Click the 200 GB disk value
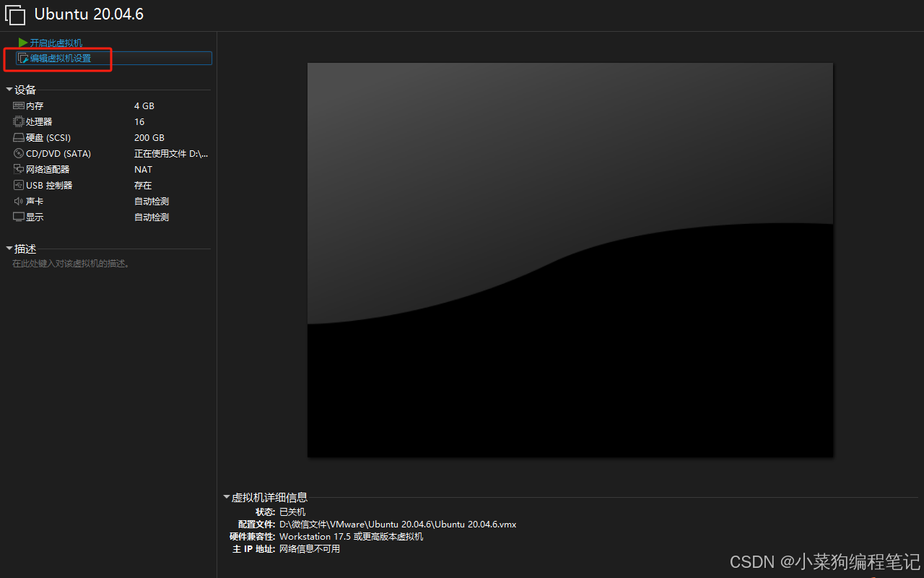This screenshot has height=578, width=924. coord(149,137)
